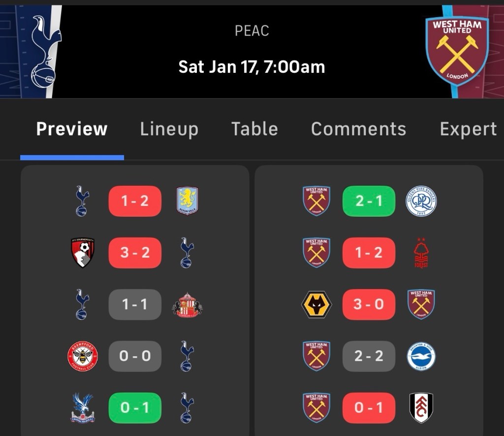Select the Sunderland club crest
The height and width of the screenshot is (436, 504).
[187, 304]
